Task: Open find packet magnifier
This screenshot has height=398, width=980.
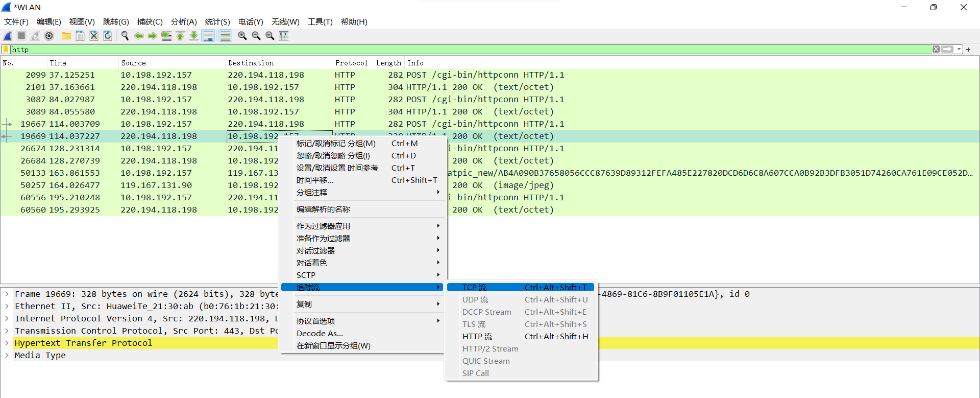Action: [x=125, y=36]
